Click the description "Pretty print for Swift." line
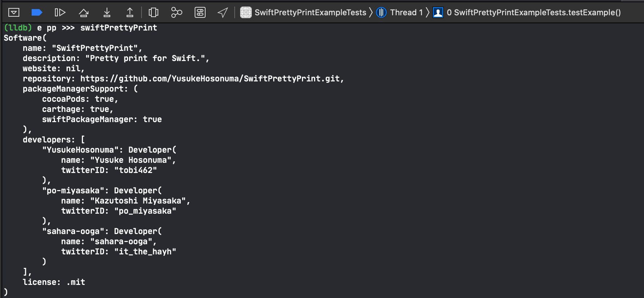 click(116, 58)
